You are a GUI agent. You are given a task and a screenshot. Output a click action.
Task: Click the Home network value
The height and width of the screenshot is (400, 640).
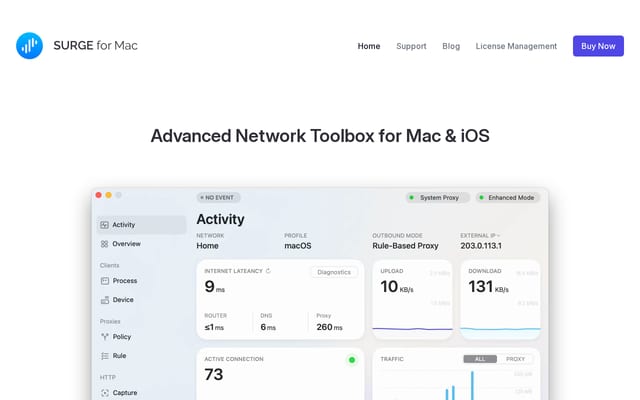point(207,246)
